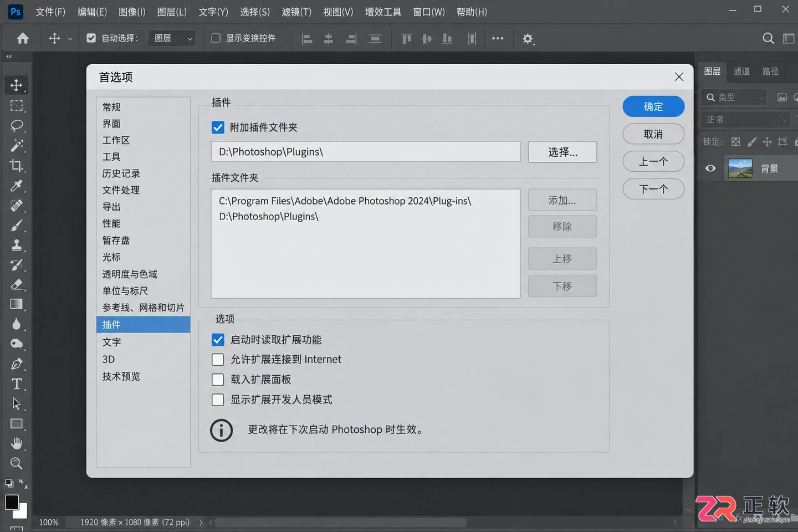Image resolution: width=798 pixels, height=532 pixels.
Task: Click the Home icon in options bar
Action: tap(23, 38)
